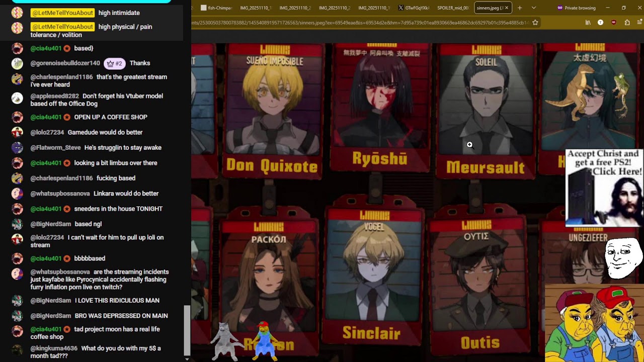
Task: Click the message text 'based}'
Action: click(84, 48)
